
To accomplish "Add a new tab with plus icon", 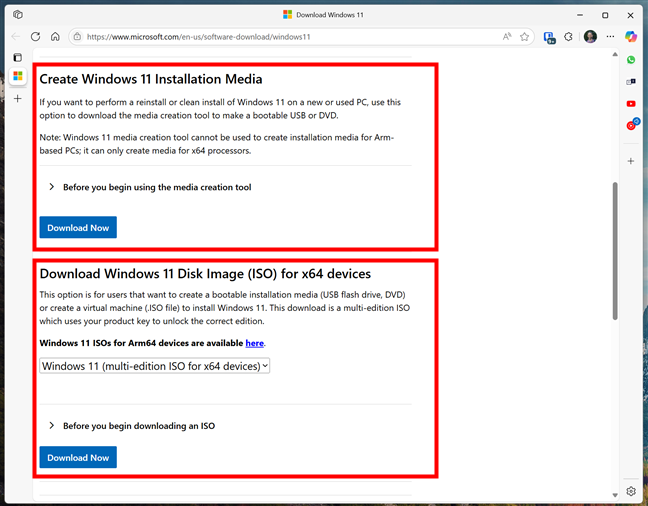I will [18, 99].
